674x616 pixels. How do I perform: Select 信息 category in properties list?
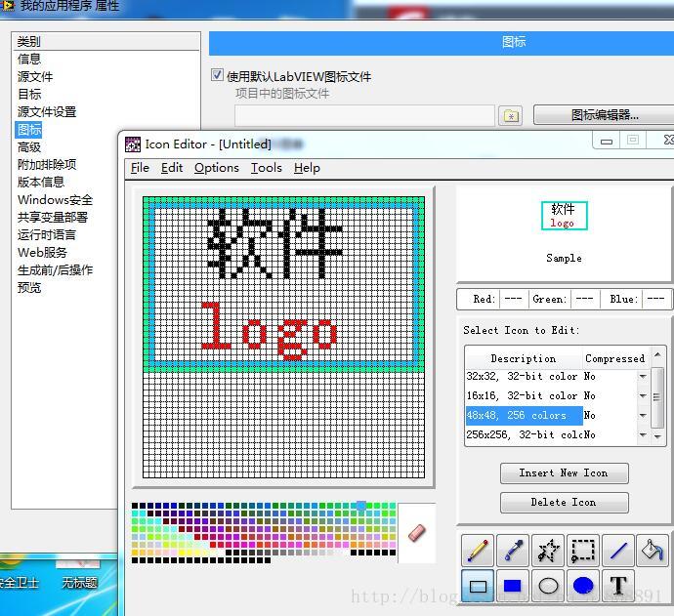(x=29, y=59)
